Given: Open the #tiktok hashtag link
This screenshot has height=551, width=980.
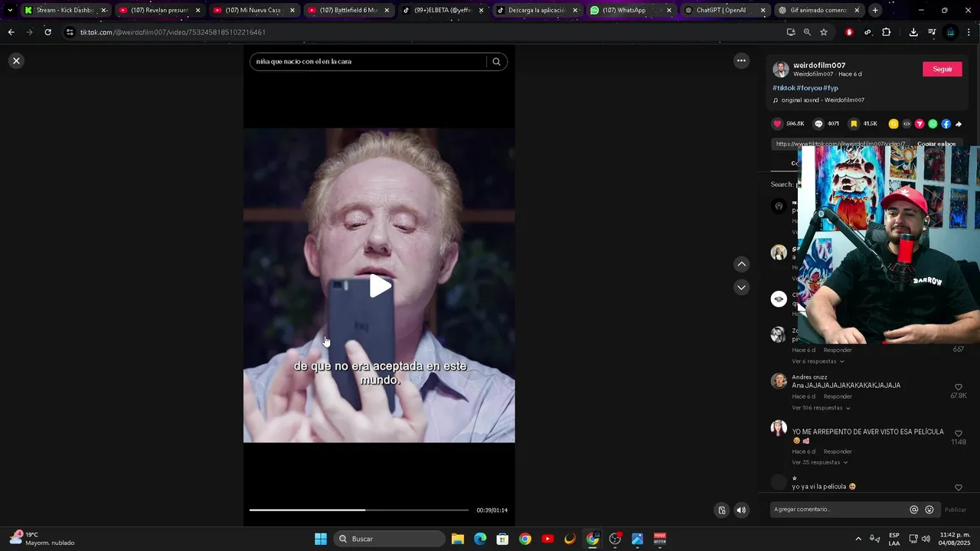Looking at the screenshot, I should 784,88.
